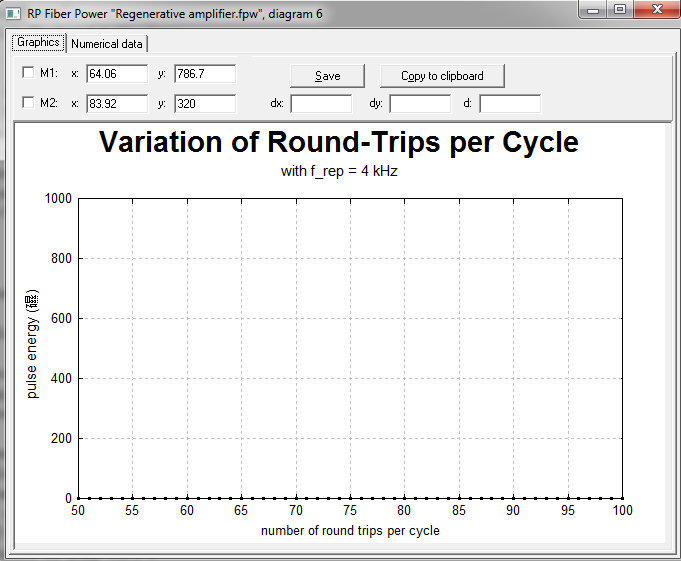Close the diagram 6 window
This screenshot has height=561, width=681.
(x=657, y=10)
